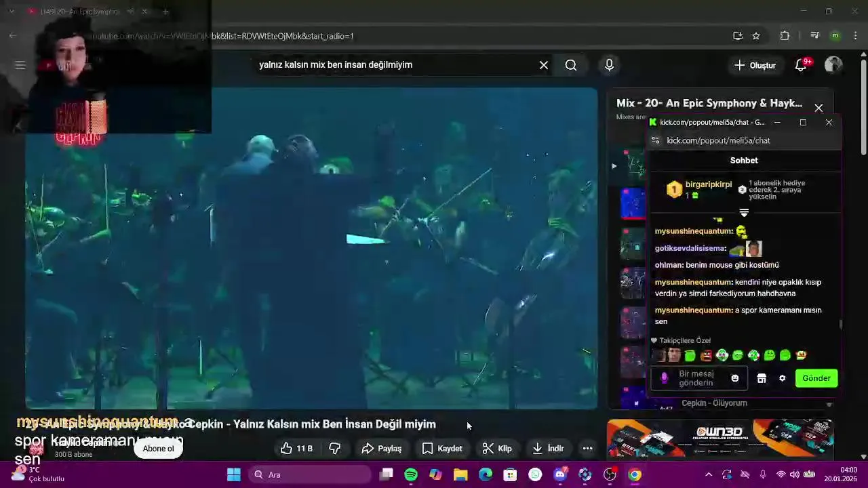Save the video with Kaydet

coord(442,448)
